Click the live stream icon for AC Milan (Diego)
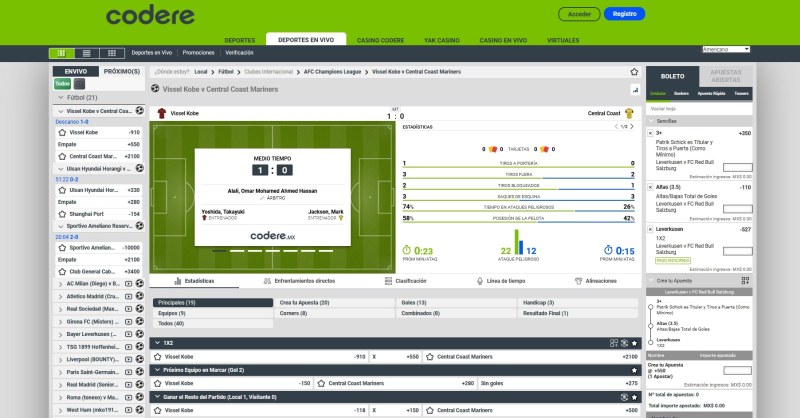Screen dimensions: 800x418 pyautogui.click(x=129, y=284)
